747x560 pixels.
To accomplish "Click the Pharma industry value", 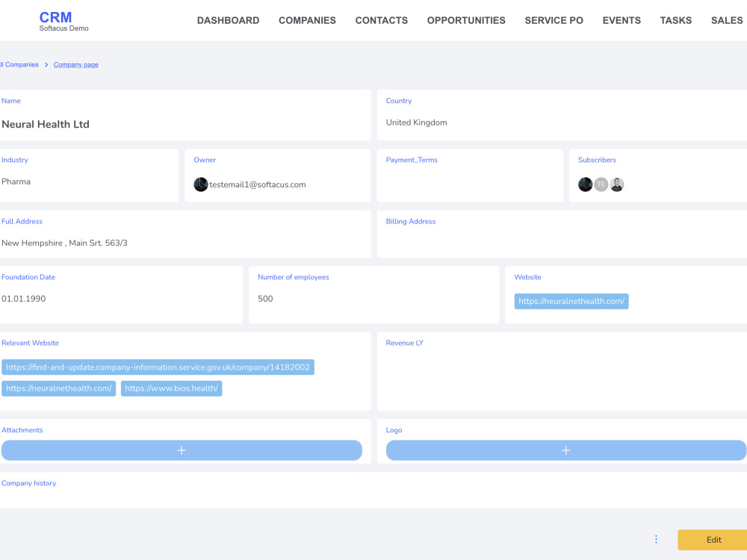I will click(16, 181).
